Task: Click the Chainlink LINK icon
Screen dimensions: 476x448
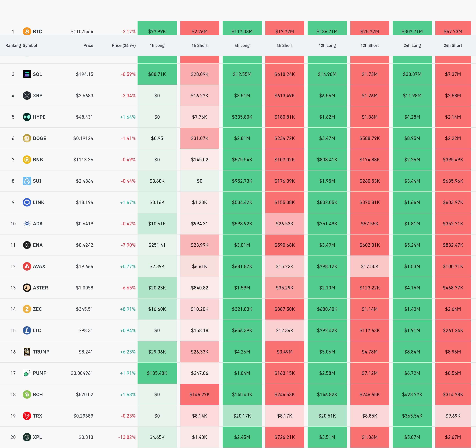Action: tap(27, 202)
